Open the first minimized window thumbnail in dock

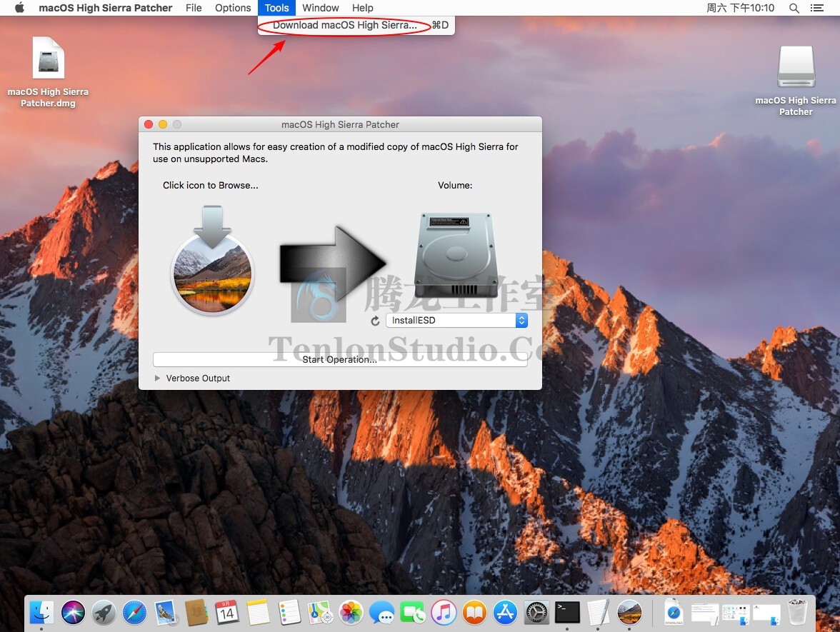[704, 613]
